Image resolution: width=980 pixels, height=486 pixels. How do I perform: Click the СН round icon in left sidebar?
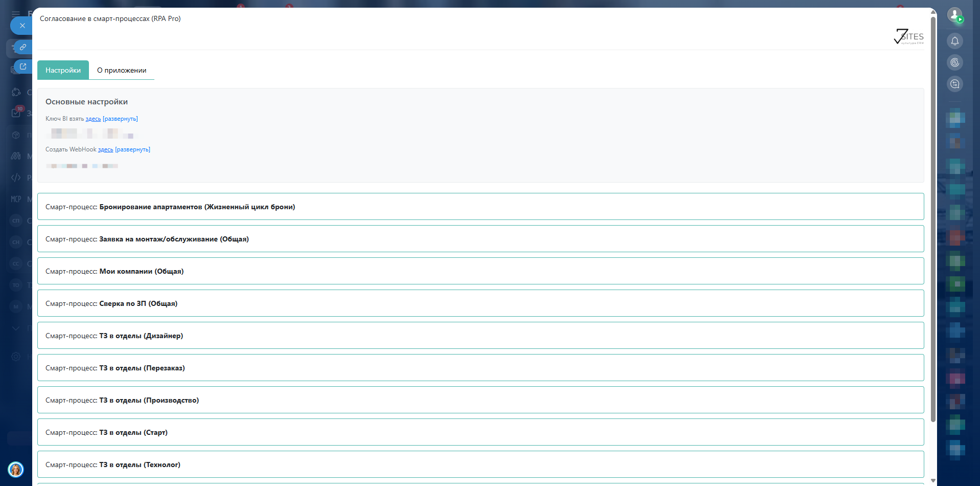16,242
